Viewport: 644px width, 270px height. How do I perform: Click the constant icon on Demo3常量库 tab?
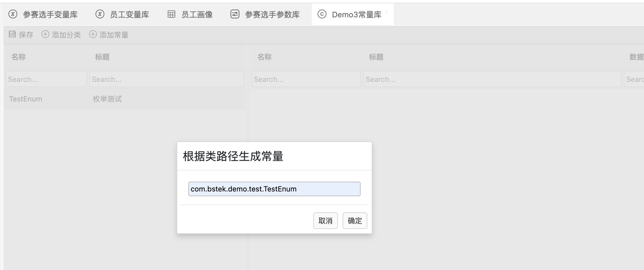pos(322,14)
